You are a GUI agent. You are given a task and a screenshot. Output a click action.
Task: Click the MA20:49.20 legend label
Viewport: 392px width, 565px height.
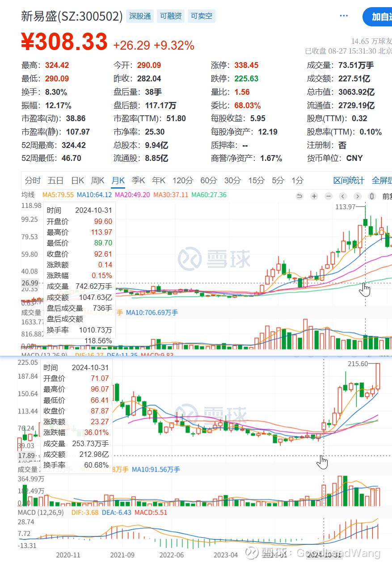point(133,195)
